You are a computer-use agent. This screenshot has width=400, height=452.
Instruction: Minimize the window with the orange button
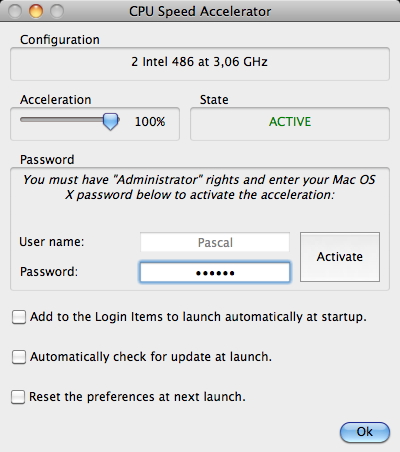(x=36, y=11)
